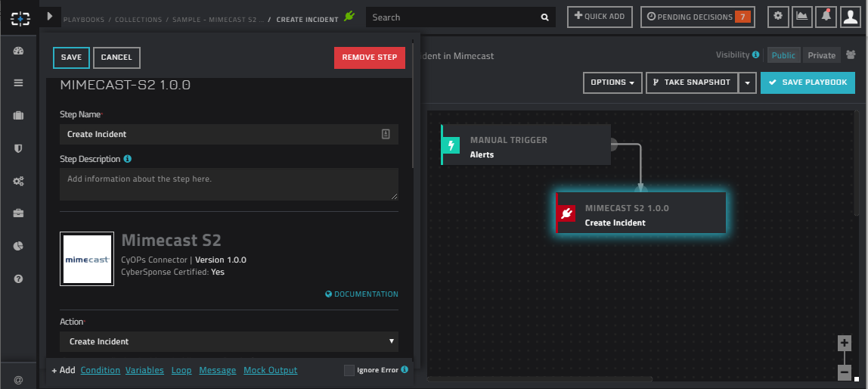Expand the arrow beside Take Snapshot
The image size is (868, 389).
pos(747,82)
